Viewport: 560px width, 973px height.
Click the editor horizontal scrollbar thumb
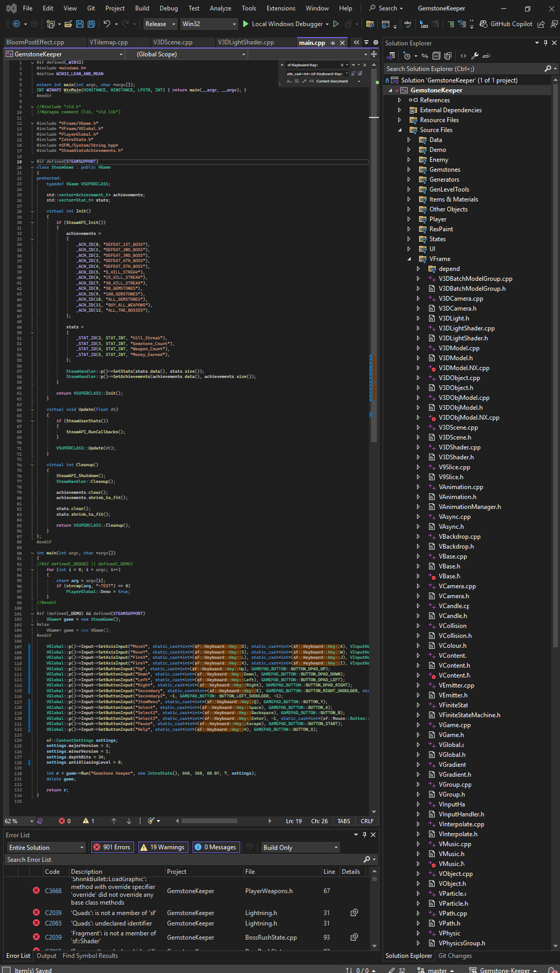tap(209, 821)
